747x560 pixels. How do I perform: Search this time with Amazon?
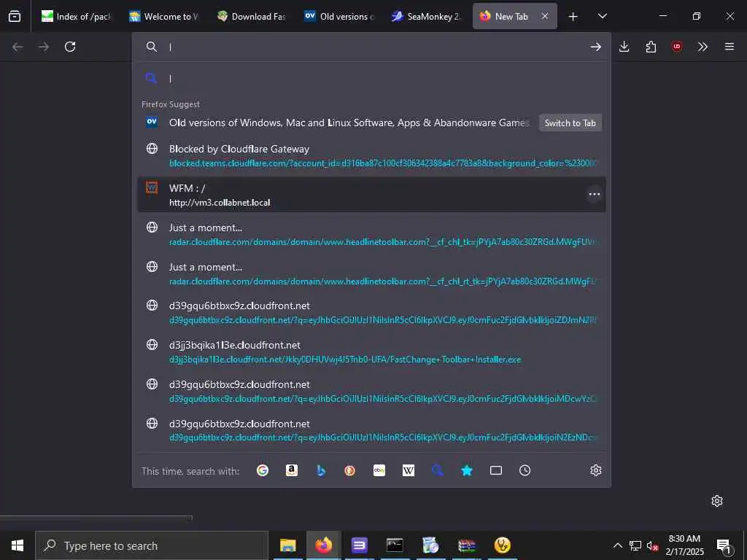point(292,470)
